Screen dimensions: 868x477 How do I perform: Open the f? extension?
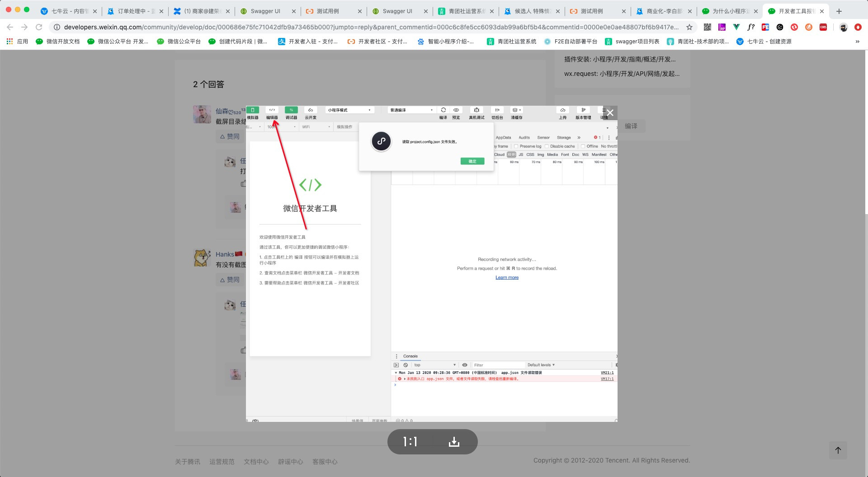pos(751,27)
